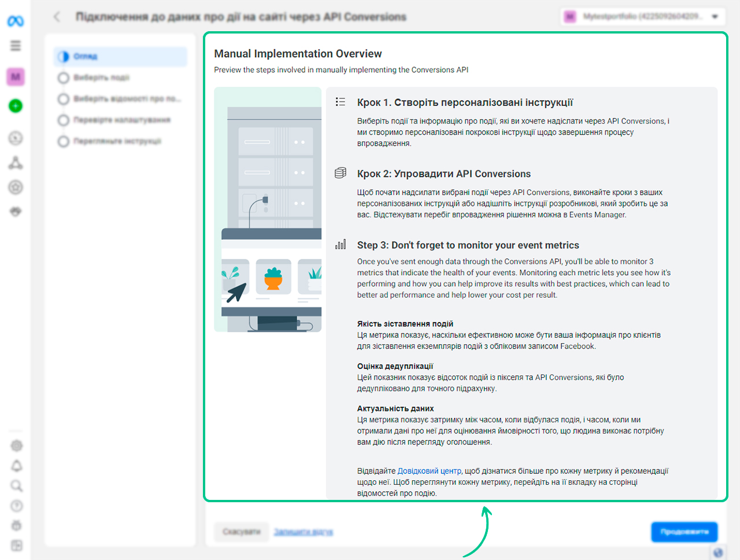
Task: Select the Перевірте налаштування step
Action: click(x=121, y=120)
